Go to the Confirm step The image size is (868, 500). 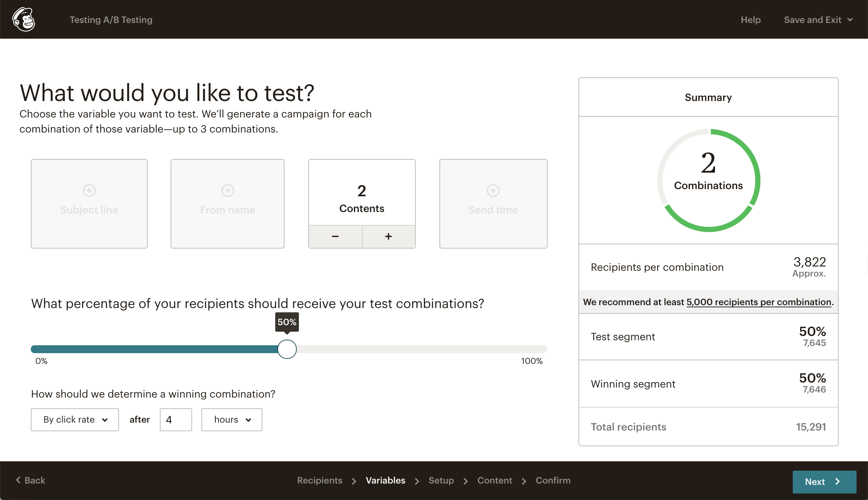coord(553,480)
